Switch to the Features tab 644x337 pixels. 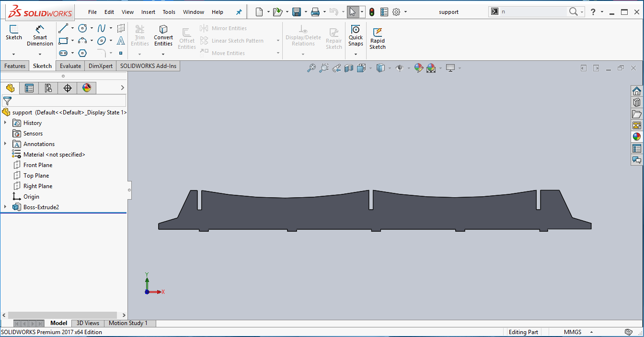tap(15, 66)
